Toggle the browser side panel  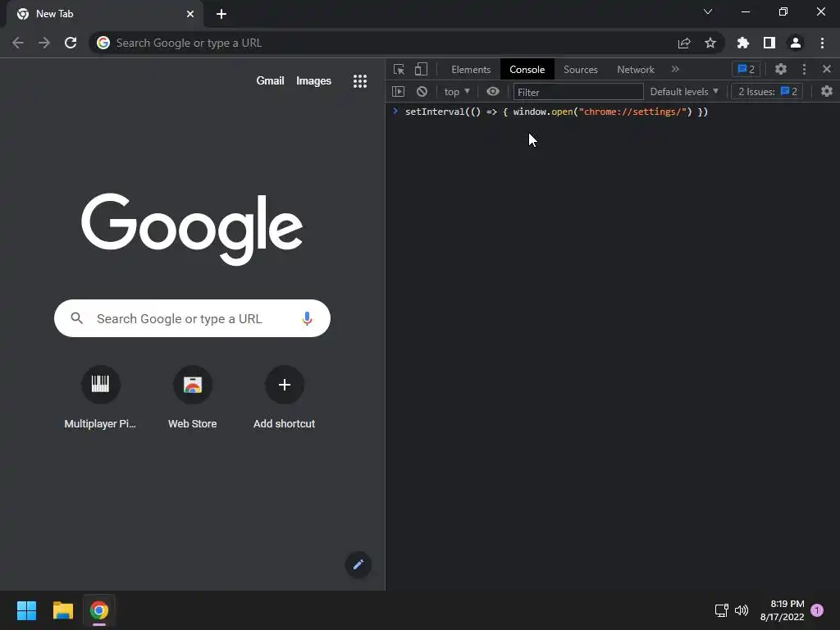[769, 43]
